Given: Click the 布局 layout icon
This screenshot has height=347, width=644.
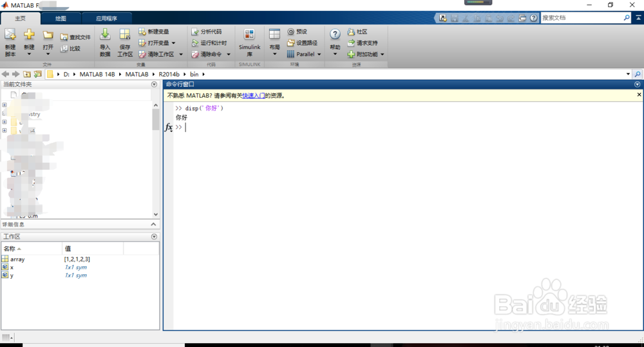Looking at the screenshot, I should tap(274, 35).
